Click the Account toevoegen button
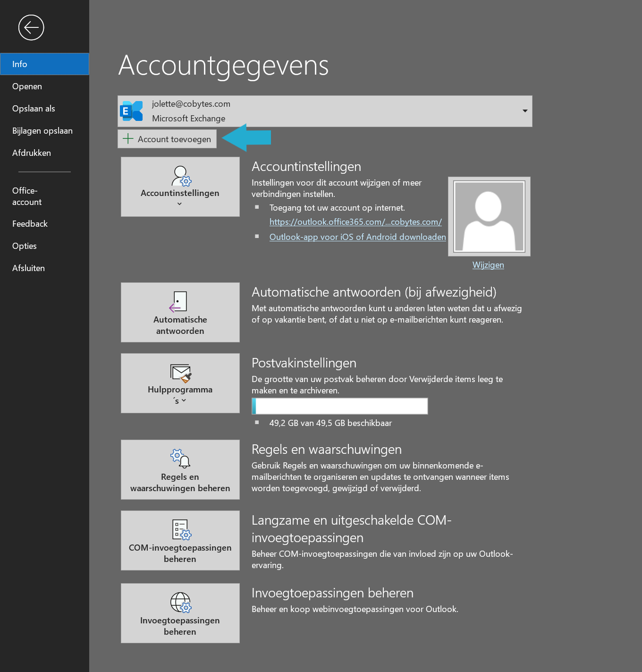Image resolution: width=642 pixels, height=672 pixels. coord(167,139)
